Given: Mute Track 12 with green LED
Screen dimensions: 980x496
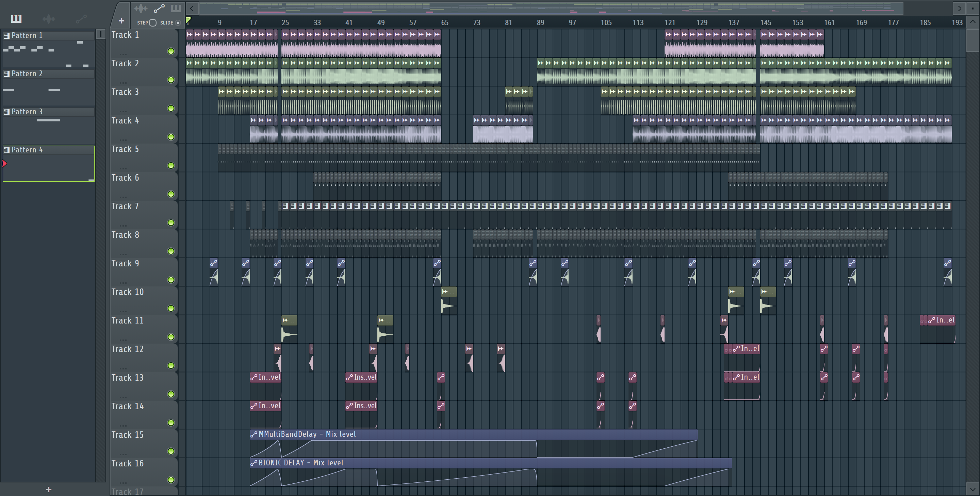Looking at the screenshot, I should click(x=171, y=365).
